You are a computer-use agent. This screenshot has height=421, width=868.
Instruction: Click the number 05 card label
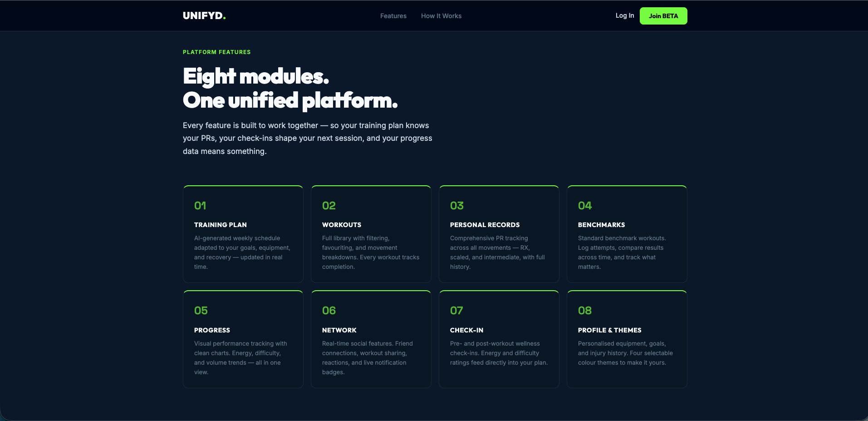click(x=201, y=311)
